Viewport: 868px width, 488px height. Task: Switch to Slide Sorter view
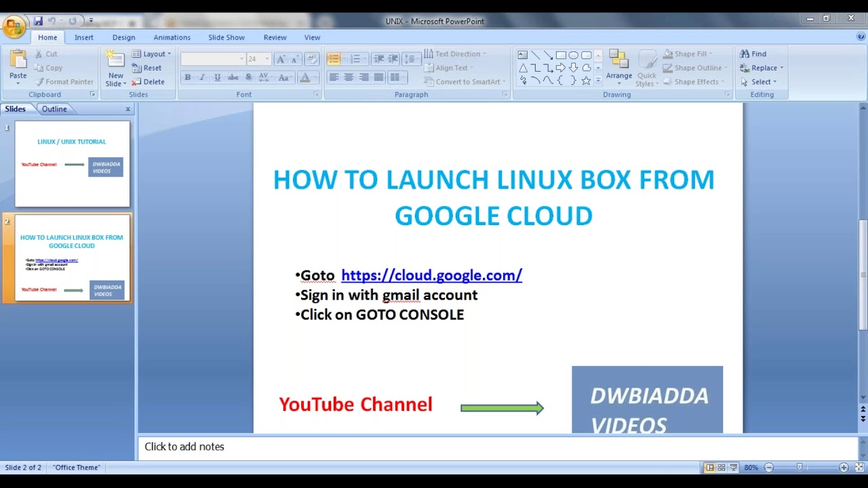pos(722,468)
